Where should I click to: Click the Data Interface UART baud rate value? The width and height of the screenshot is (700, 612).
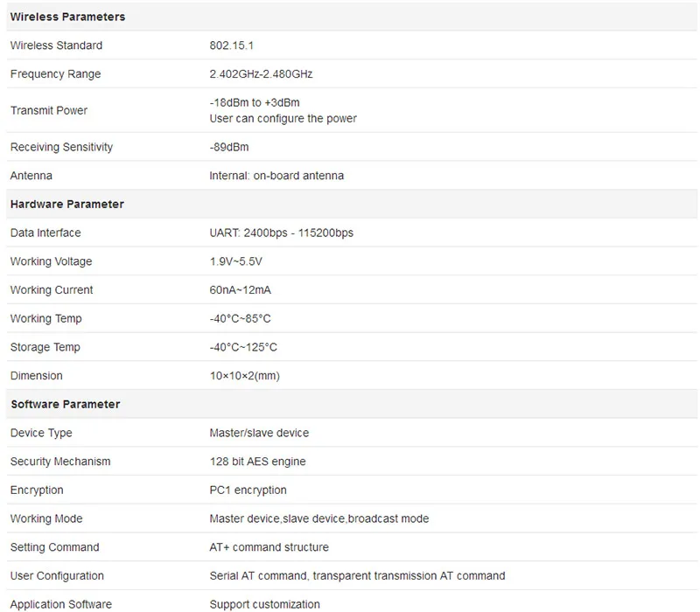tap(281, 233)
